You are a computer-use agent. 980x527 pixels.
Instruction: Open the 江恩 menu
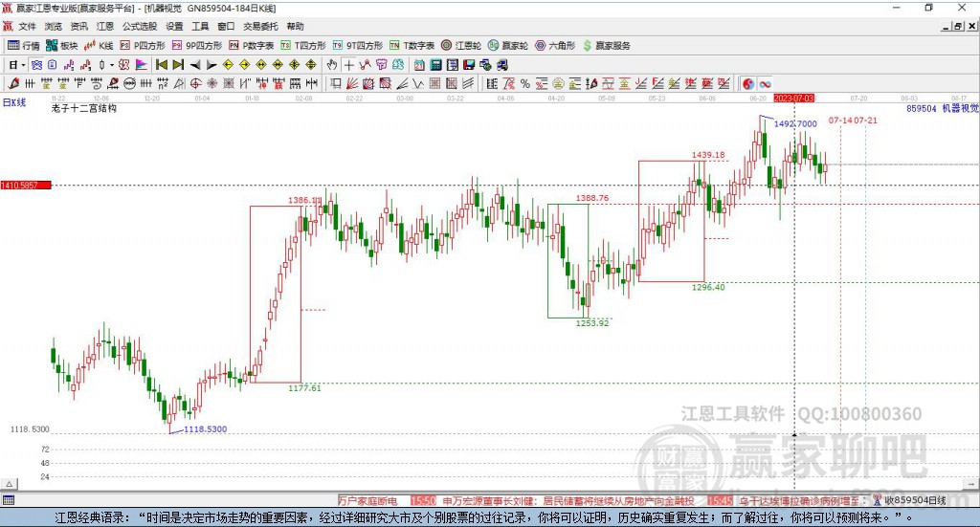pyautogui.click(x=105, y=26)
